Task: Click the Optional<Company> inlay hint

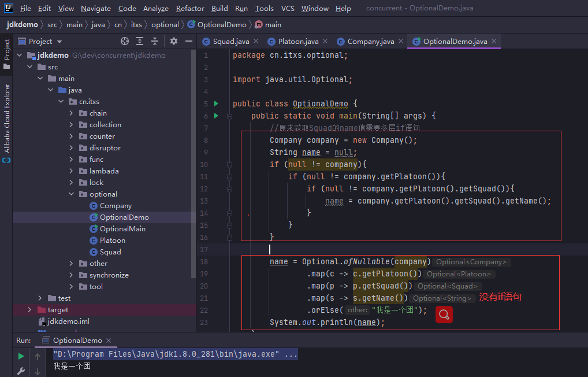Action: coord(471,262)
